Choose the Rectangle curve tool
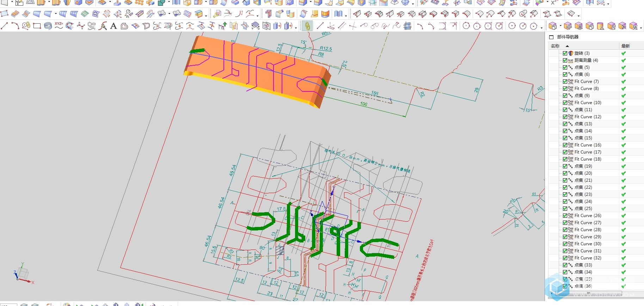This screenshot has height=306, width=644. point(37,26)
